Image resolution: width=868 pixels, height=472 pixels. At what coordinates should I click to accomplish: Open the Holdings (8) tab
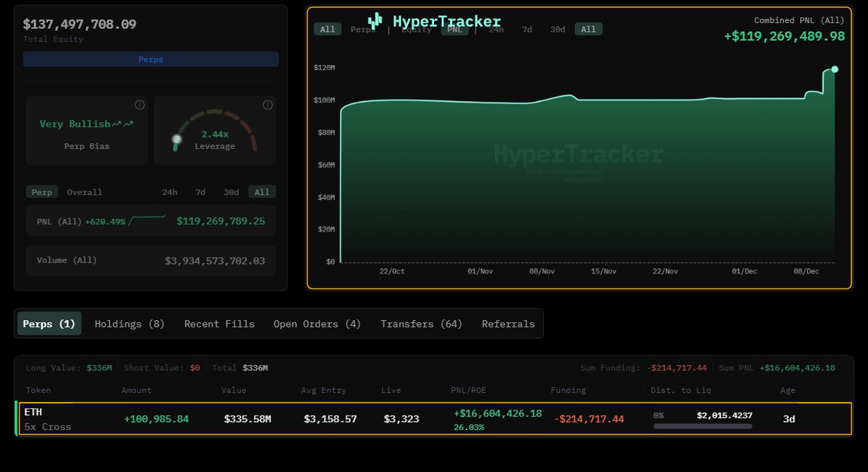point(129,324)
